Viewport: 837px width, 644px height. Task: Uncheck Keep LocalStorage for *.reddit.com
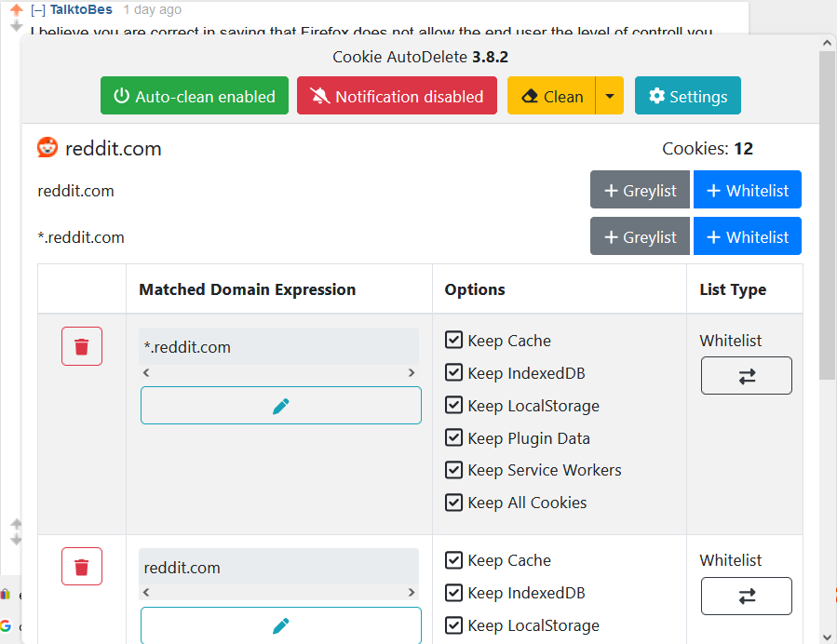click(453, 405)
